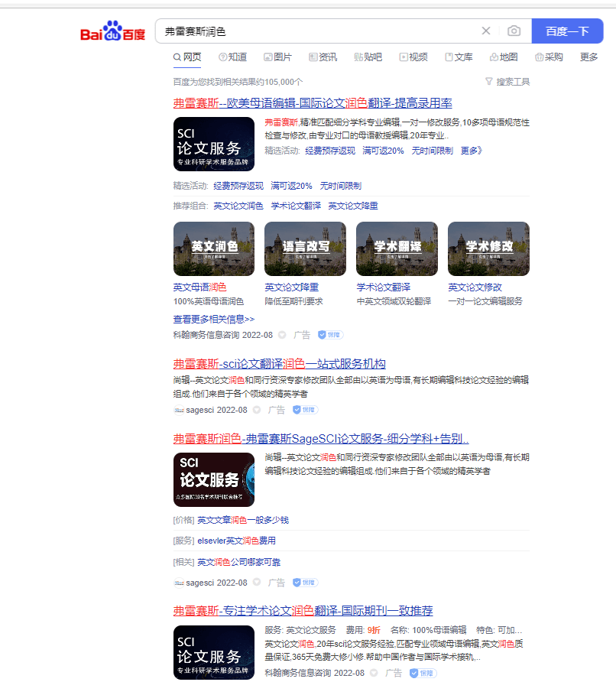Image resolution: width=616 pixels, height=695 pixels.
Task: Open 英文润色公司哪家可靠 link
Action: (x=239, y=562)
